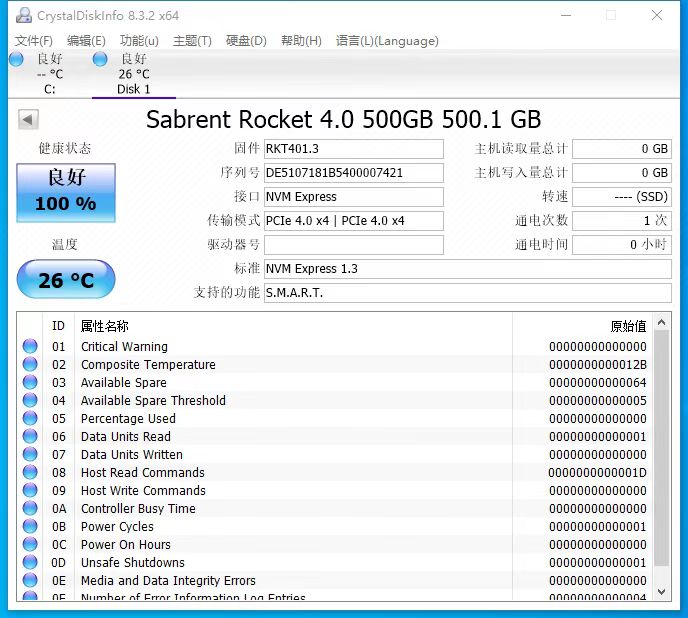Select the Disk 1 tab
The image size is (688, 618).
134,74
